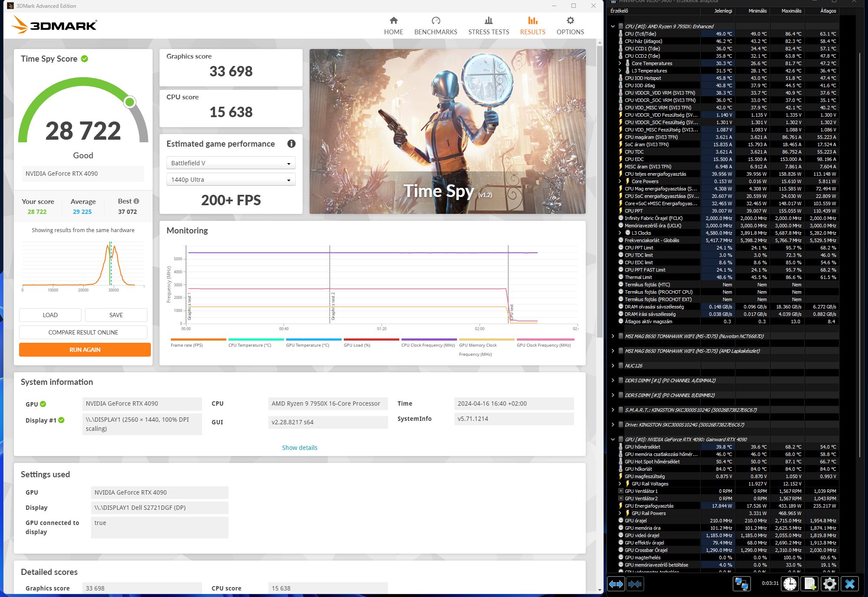Click the green check beside Display #1

coord(62,420)
